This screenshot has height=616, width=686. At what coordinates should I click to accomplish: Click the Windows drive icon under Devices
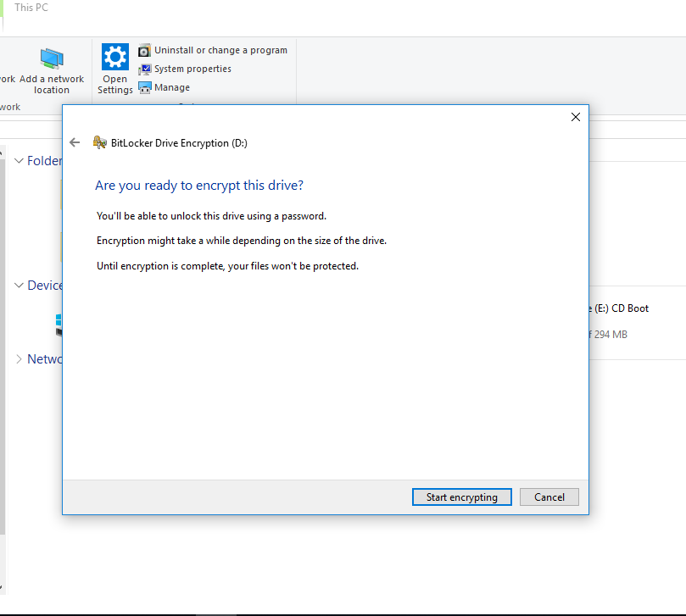click(x=59, y=325)
